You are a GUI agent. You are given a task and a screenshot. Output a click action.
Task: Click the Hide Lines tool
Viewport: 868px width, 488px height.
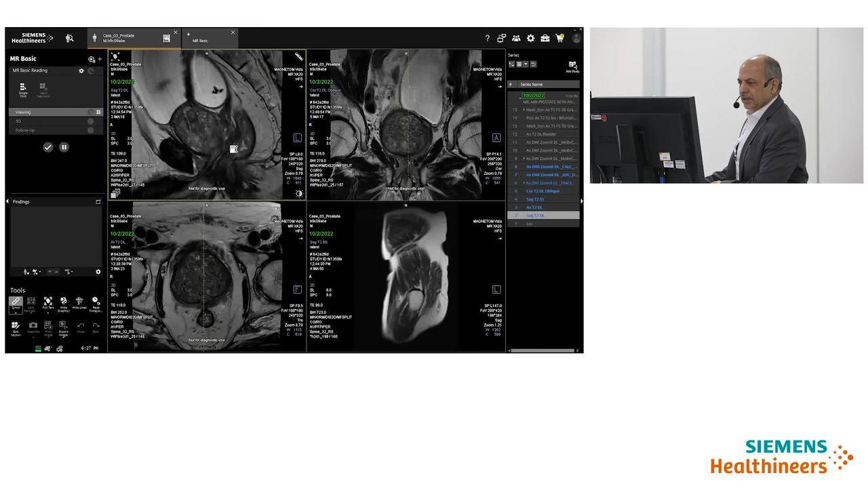tap(79, 303)
